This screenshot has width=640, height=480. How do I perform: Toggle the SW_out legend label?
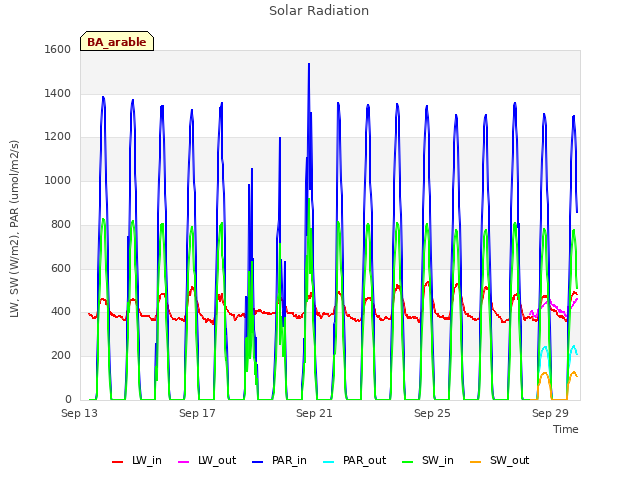pyautogui.click(x=509, y=460)
